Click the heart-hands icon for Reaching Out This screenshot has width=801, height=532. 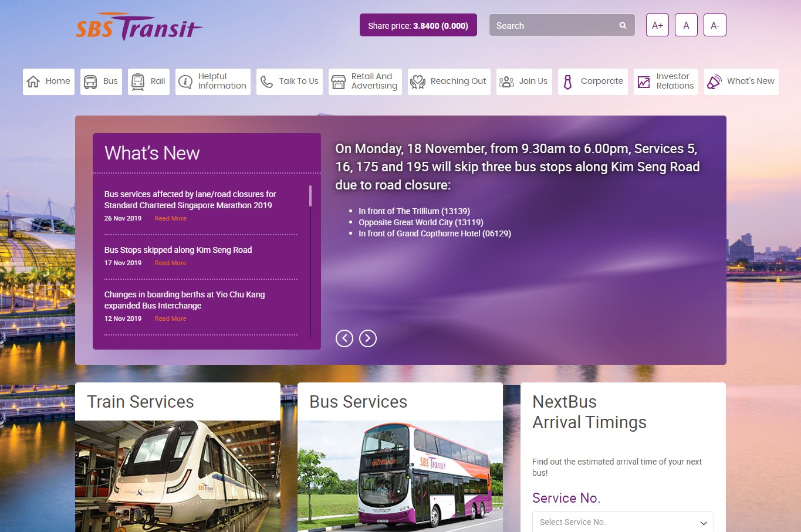[417, 82]
